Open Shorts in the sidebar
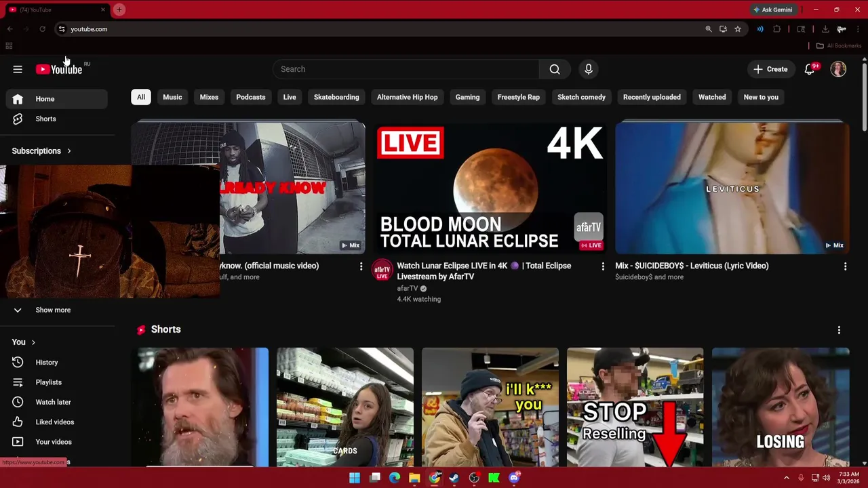The width and height of the screenshot is (868, 488). point(57,119)
